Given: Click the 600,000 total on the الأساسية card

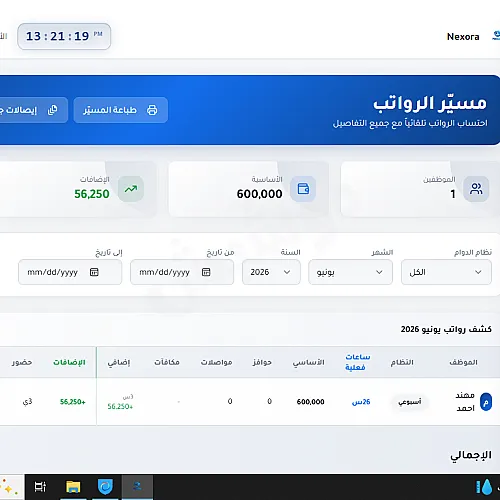Looking at the screenshot, I should coord(259,194).
